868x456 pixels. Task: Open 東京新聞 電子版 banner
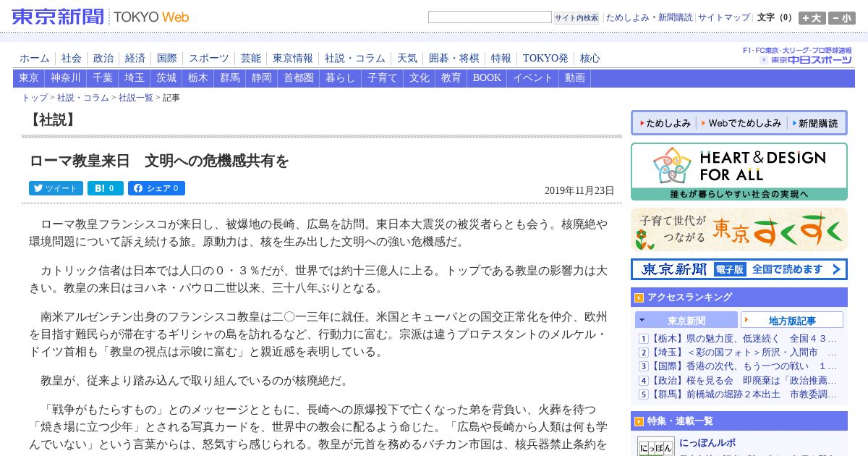739,269
